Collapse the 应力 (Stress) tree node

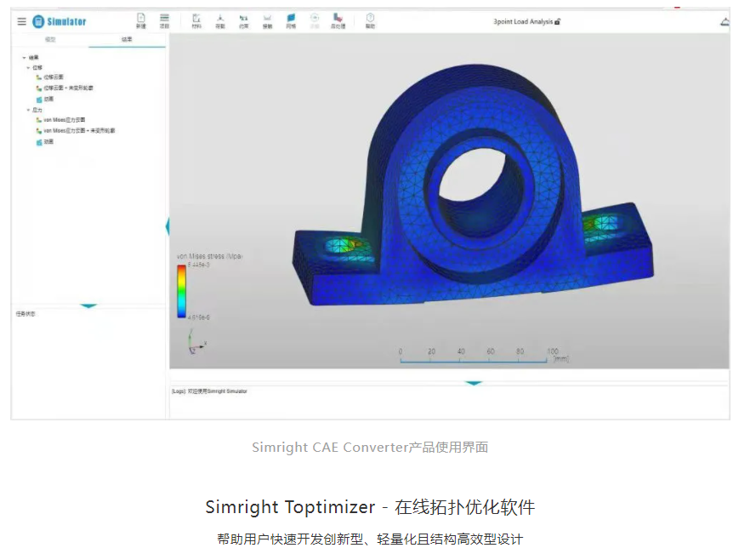pyautogui.click(x=28, y=110)
